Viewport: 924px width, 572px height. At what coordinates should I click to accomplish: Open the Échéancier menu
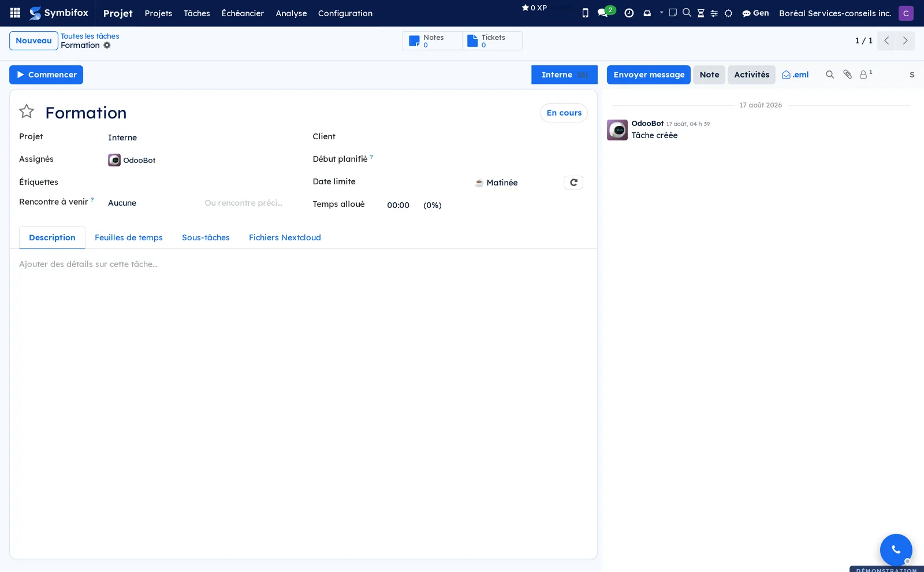[243, 13]
